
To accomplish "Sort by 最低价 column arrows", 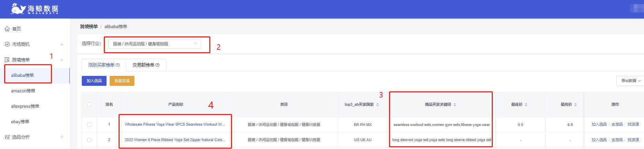I will (526, 105).
